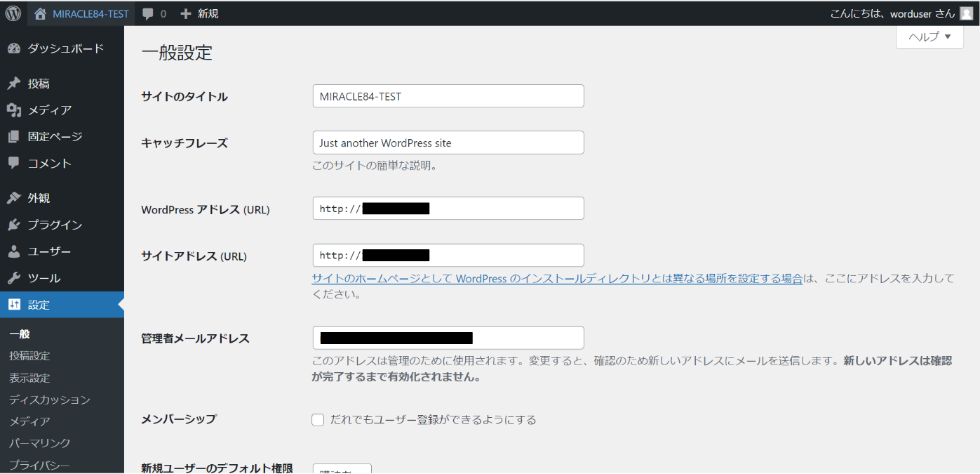The height and width of the screenshot is (474, 980).
Task: Click the 投稿 pushpin icon
Action: click(x=14, y=84)
